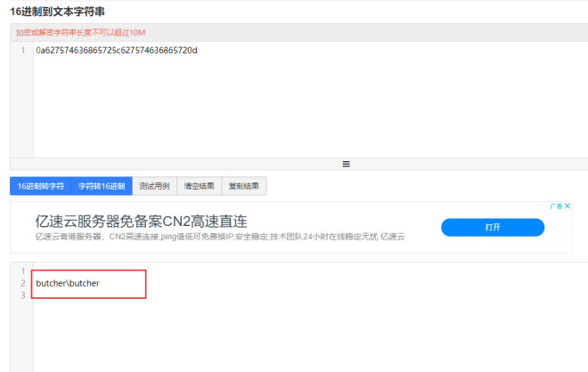The image size is (588, 372).
Task: Click the ad description text about 亿速云香港服务器
Action: [x=219, y=237]
